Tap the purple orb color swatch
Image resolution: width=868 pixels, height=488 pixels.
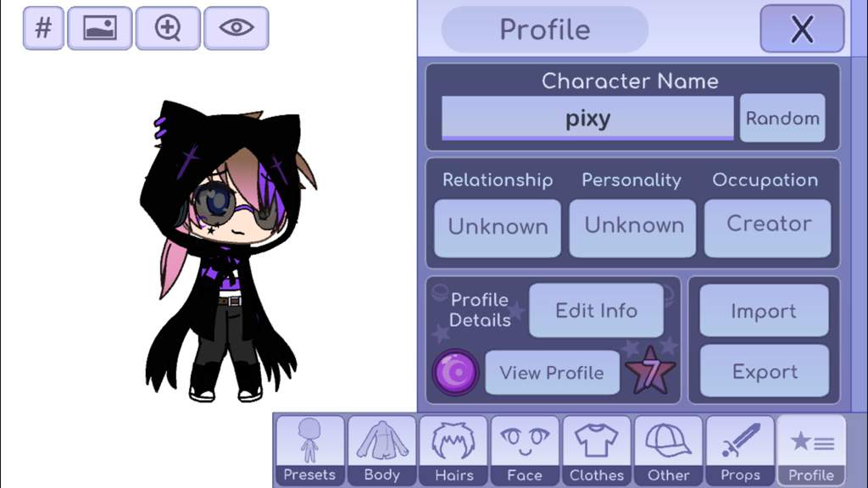click(455, 373)
